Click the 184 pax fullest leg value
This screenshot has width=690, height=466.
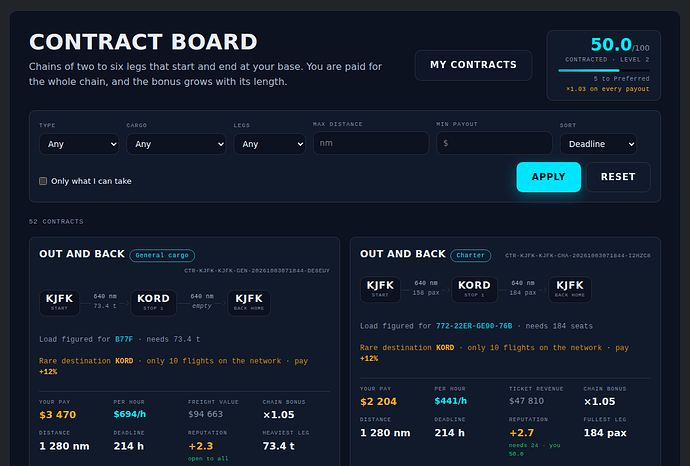605,433
